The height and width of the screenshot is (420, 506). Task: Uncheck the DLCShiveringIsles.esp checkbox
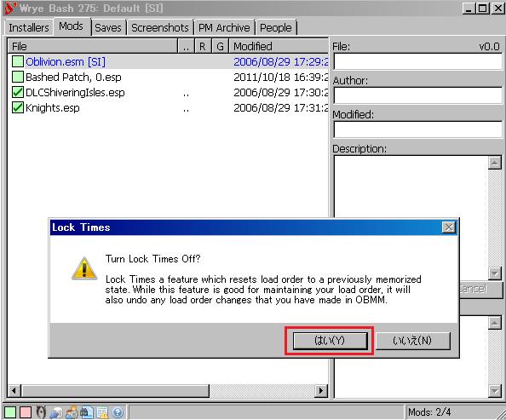pyautogui.click(x=17, y=92)
